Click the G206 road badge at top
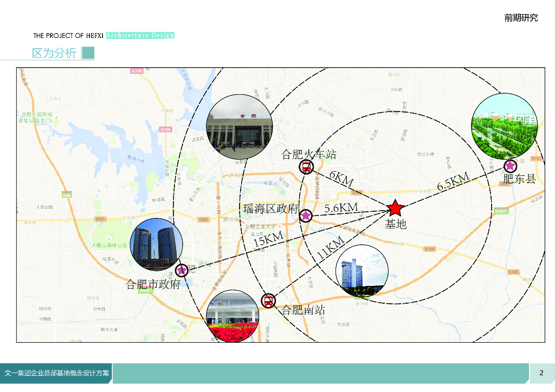 [x=137, y=71]
